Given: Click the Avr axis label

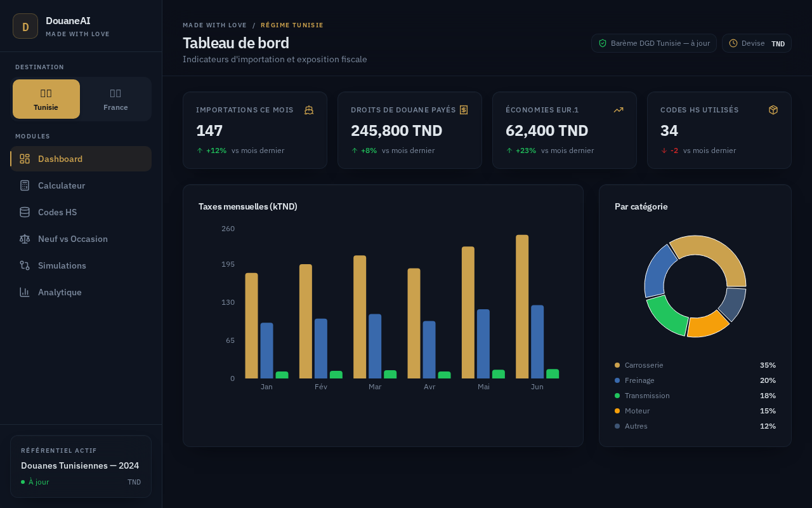Looking at the screenshot, I should pos(429,387).
